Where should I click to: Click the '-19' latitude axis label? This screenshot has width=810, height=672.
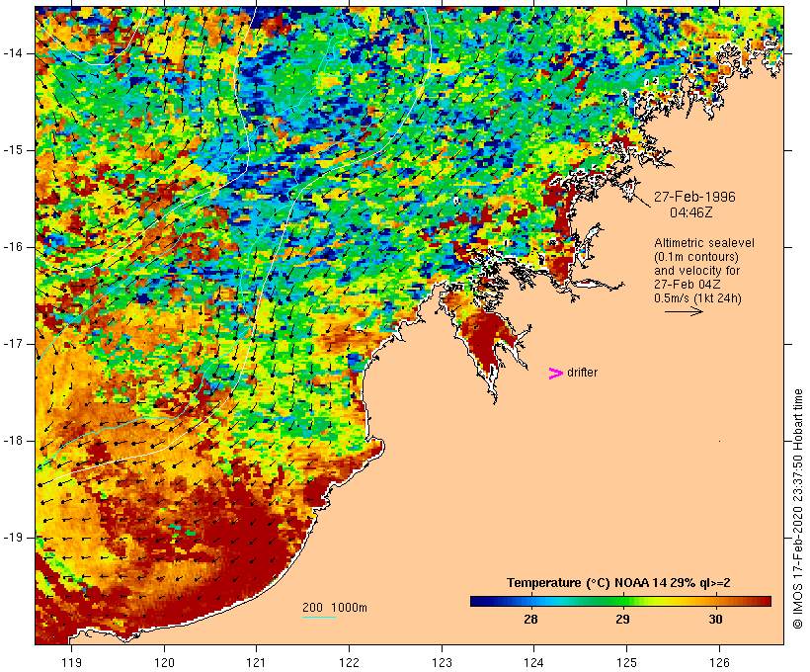tap(12, 538)
